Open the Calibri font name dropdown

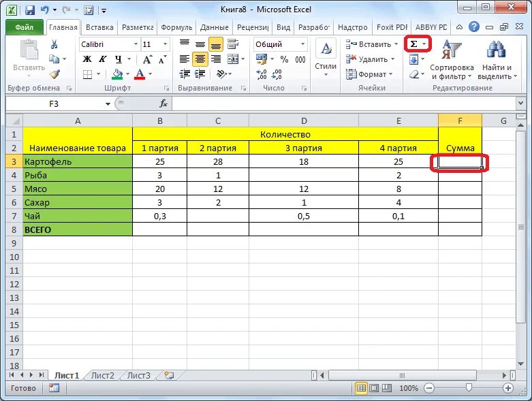(x=136, y=44)
